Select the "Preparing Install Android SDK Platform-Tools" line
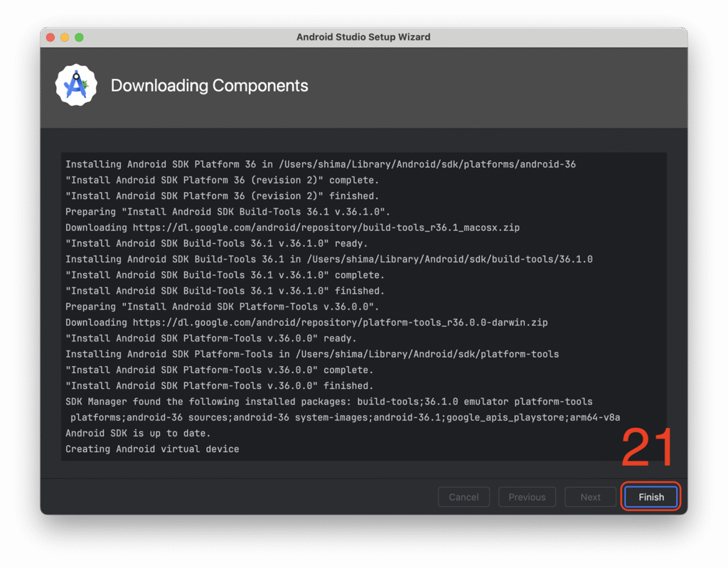 coord(222,307)
